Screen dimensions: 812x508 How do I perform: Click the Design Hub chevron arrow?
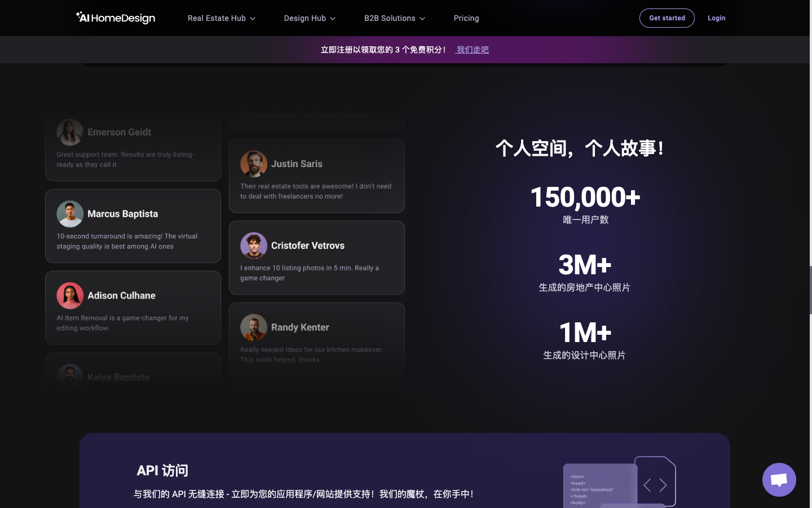pos(333,19)
